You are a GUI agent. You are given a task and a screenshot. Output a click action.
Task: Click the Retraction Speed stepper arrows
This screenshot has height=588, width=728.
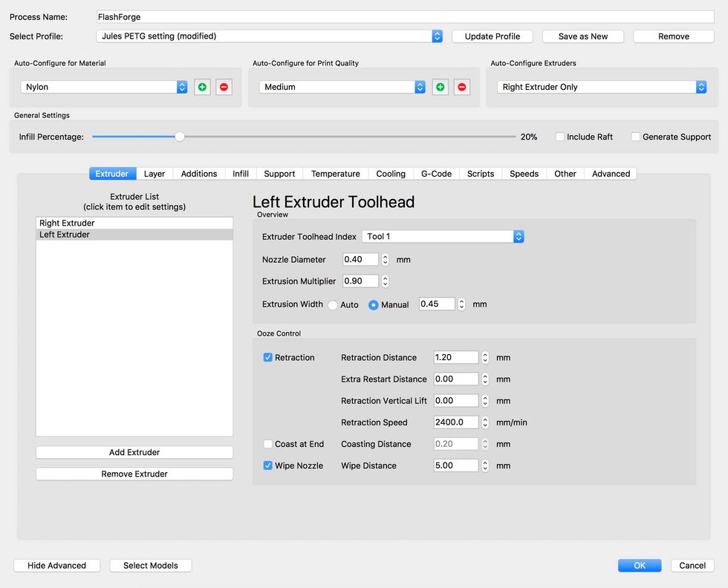[x=485, y=422]
